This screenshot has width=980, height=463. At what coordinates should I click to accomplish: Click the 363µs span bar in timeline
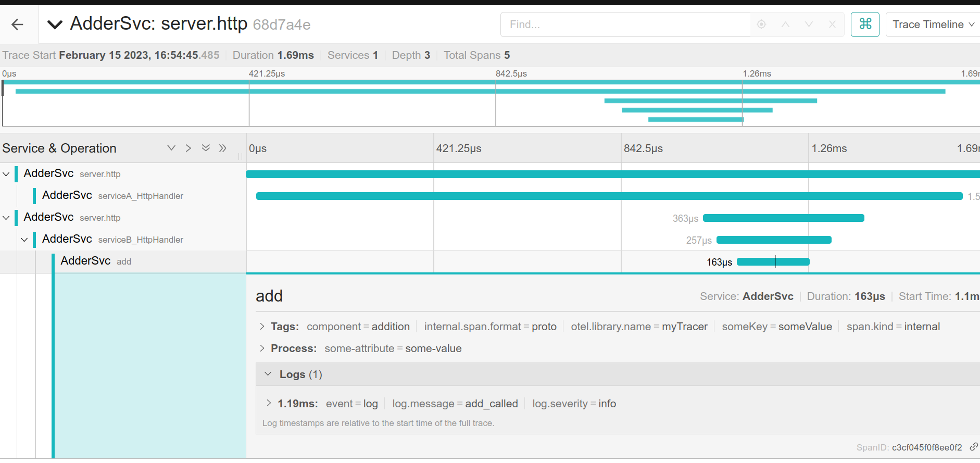click(x=783, y=218)
